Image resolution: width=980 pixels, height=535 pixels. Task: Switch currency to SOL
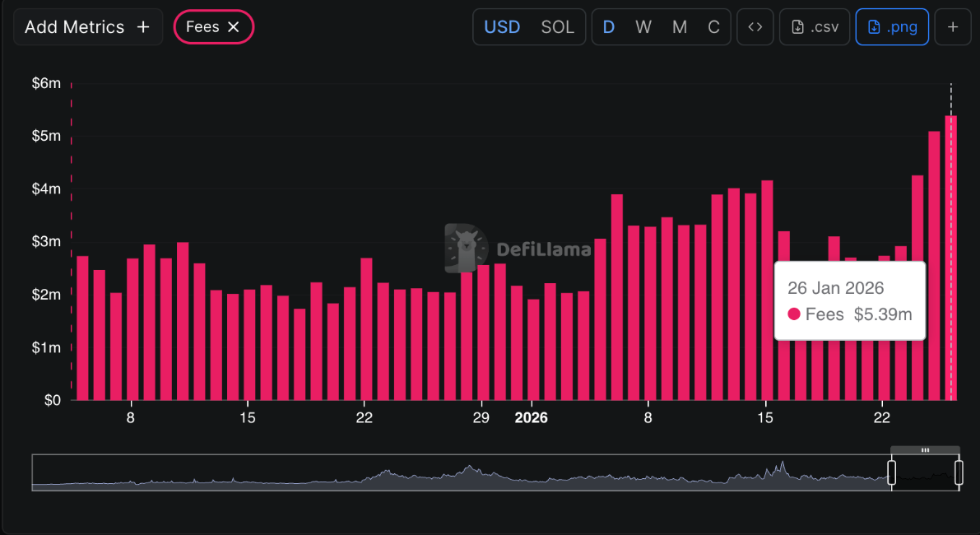pos(557,26)
